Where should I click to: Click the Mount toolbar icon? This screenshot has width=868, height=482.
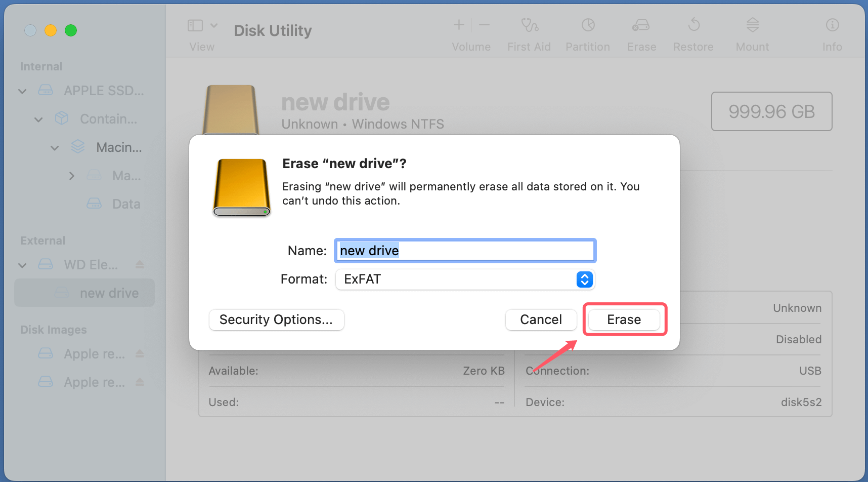coord(752,30)
